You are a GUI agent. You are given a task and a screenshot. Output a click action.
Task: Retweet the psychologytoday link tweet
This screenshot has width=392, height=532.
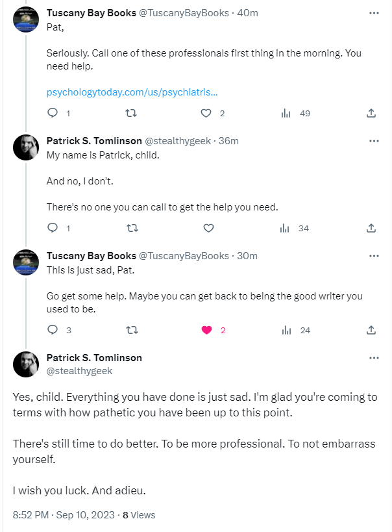130,113
